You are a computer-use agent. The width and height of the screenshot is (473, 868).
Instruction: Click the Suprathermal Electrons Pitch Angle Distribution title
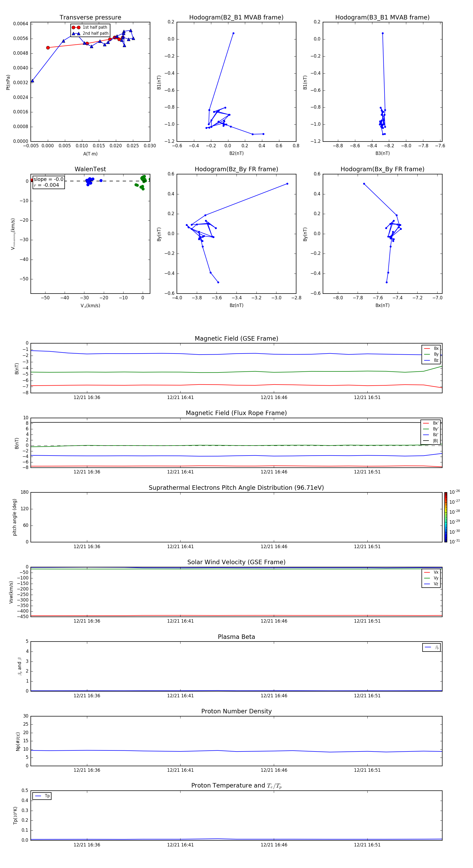[236, 488]
